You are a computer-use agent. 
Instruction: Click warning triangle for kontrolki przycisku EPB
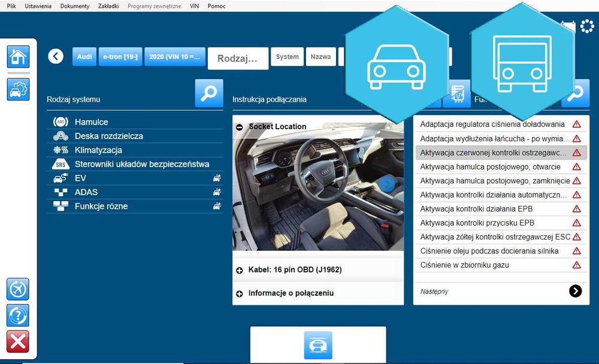click(576, 223)
